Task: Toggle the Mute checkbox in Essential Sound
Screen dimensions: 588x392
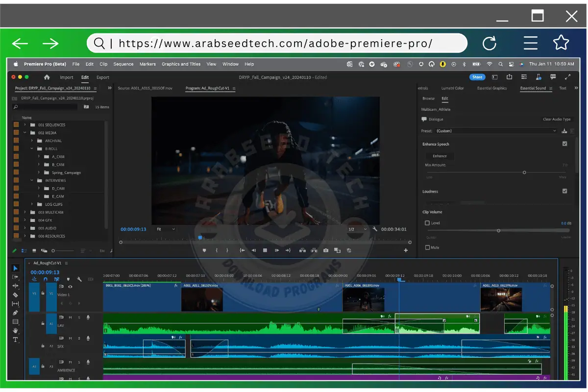Action: point(427,247)
